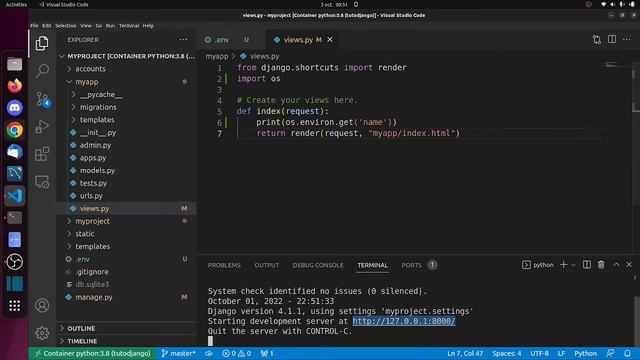Close the terminal panel

point(629,265)
